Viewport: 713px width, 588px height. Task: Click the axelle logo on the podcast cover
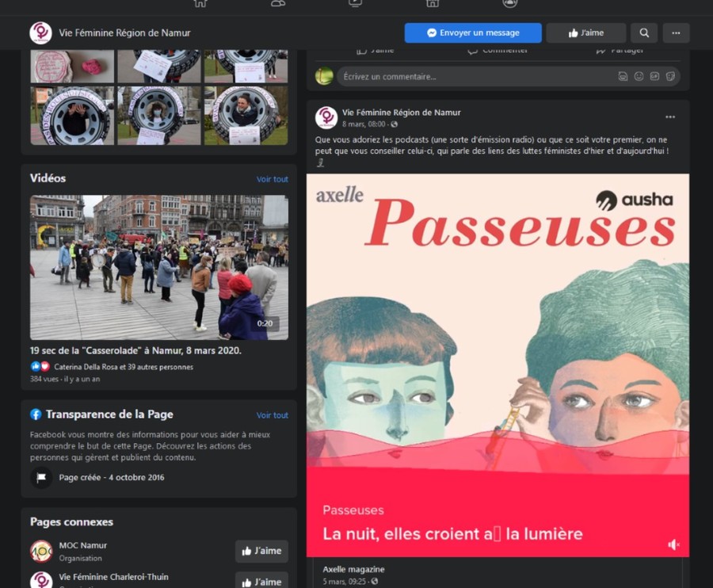point(340,195)
